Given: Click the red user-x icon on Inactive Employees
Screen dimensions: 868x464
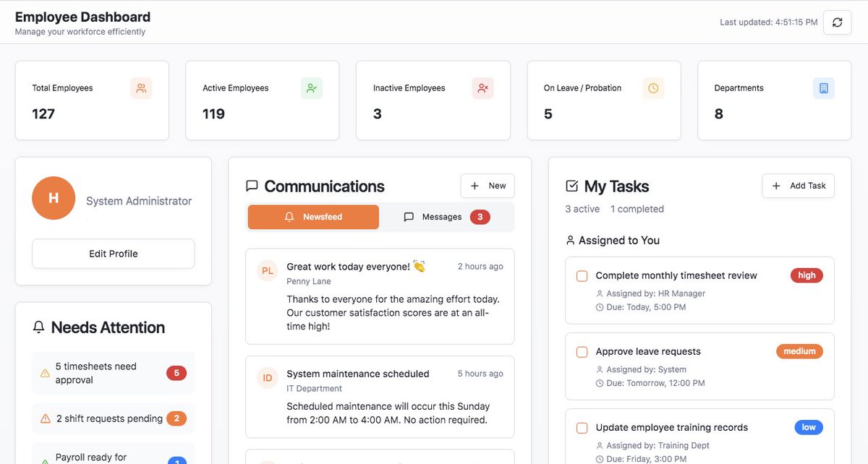Looking at the screenshot, I should click(x=482, y=87).
